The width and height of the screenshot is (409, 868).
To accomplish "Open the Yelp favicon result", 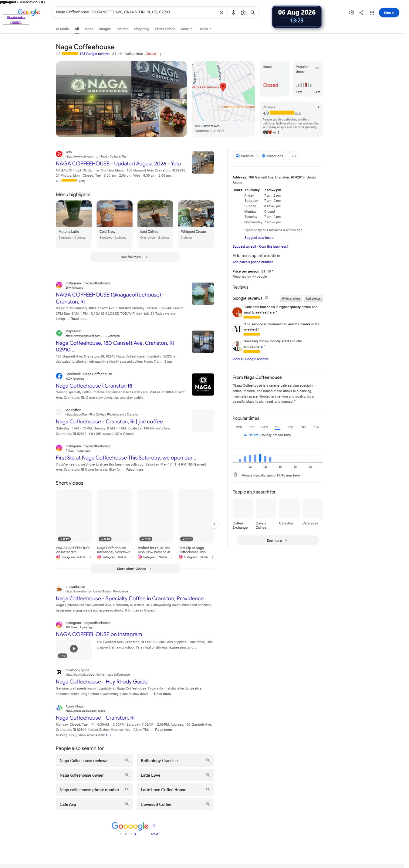I will pyautogui.click(x=59, y=154).
